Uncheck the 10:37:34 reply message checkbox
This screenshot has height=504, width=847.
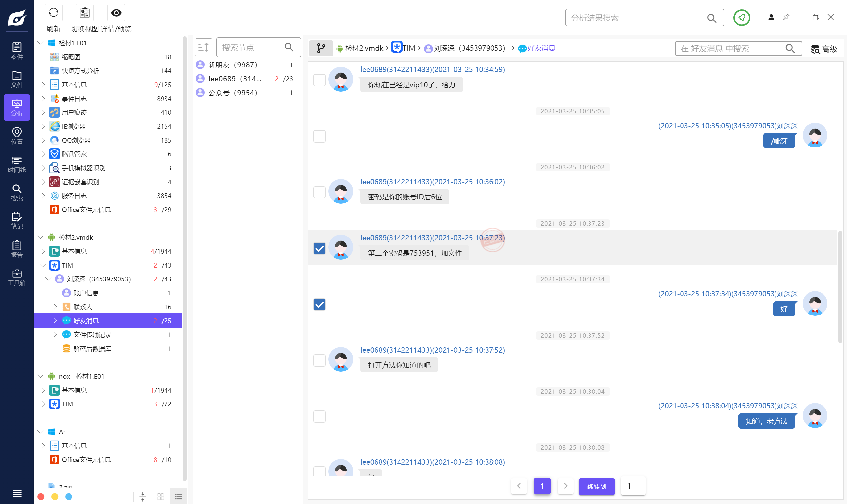tap(319, 304)
